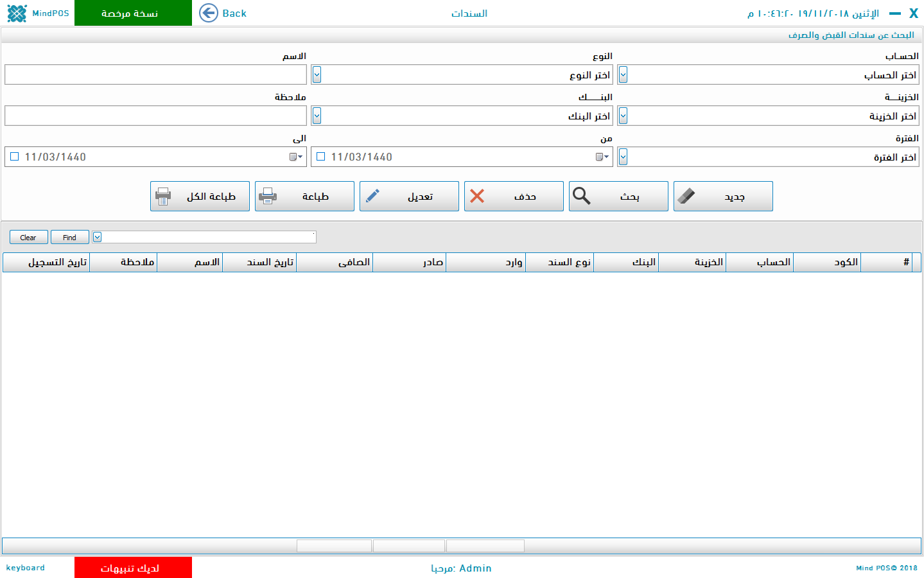This screenshot has width=924, height=578.
Task: Click the red X delete icon
Action: [477, 196]
